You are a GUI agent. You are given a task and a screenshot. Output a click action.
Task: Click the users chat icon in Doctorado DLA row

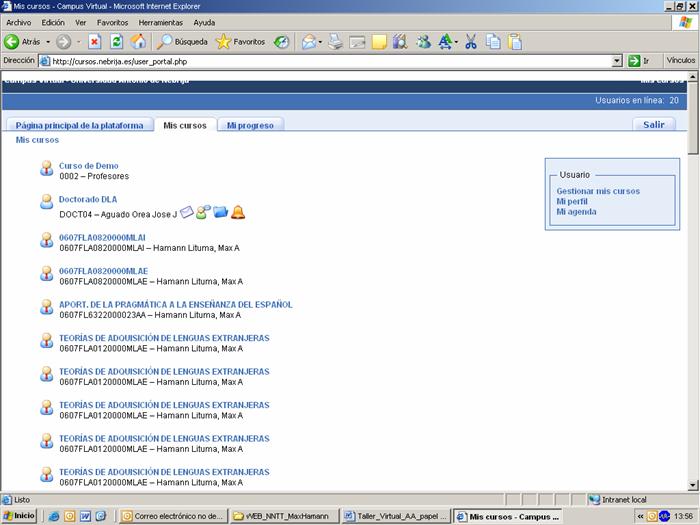pyautogui.click(x=203, y=212)
